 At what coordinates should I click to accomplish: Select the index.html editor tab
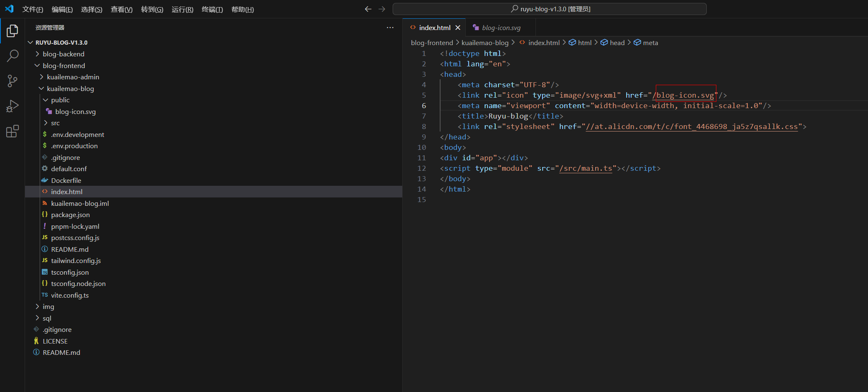click(x=434, y=28)
